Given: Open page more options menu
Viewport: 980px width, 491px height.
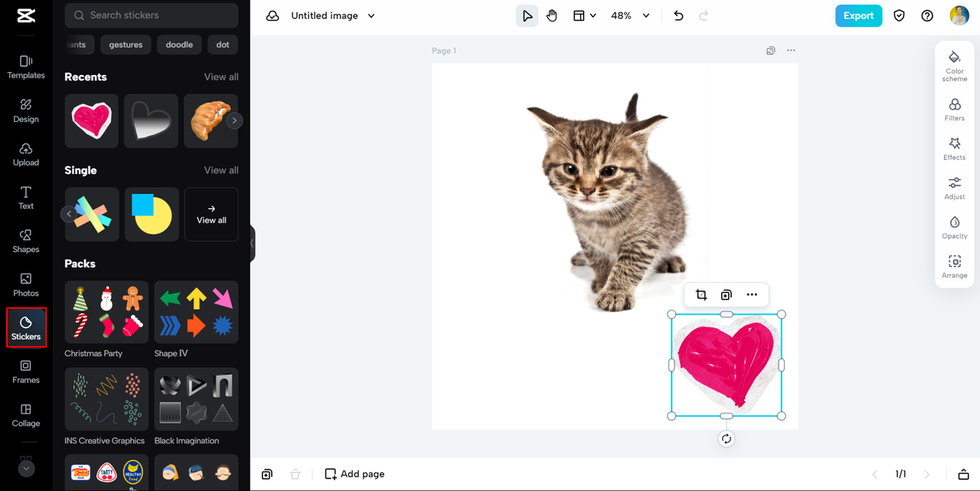Looking at the screenshot, I should pyautogui.click(x=791, y=51).
